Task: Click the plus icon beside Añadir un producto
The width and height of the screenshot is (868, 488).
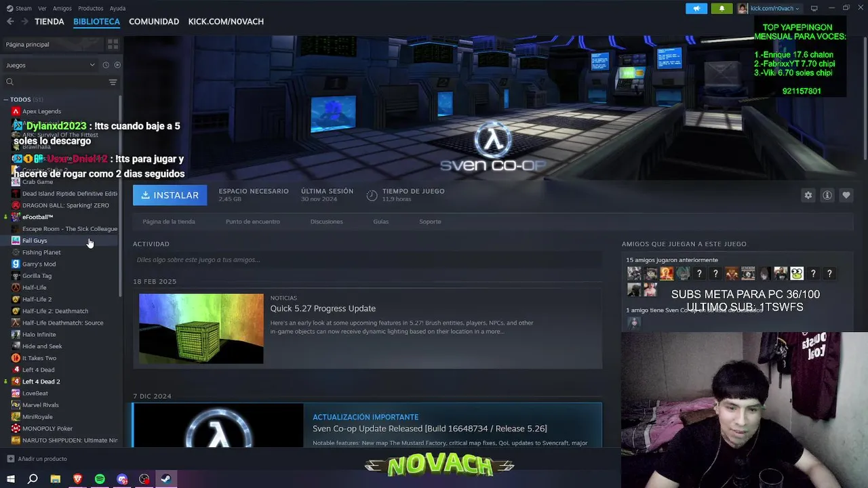Action: click(10, 459)
